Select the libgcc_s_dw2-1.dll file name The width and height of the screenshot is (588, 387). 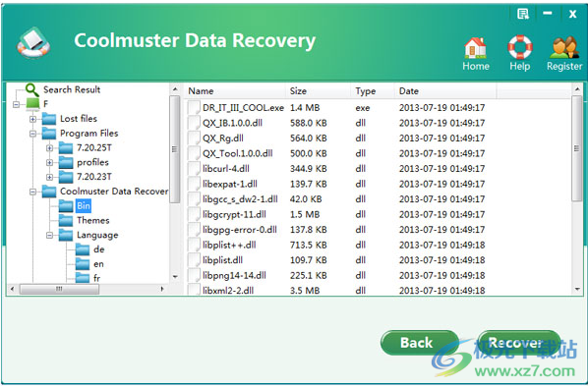click(240, 199)
